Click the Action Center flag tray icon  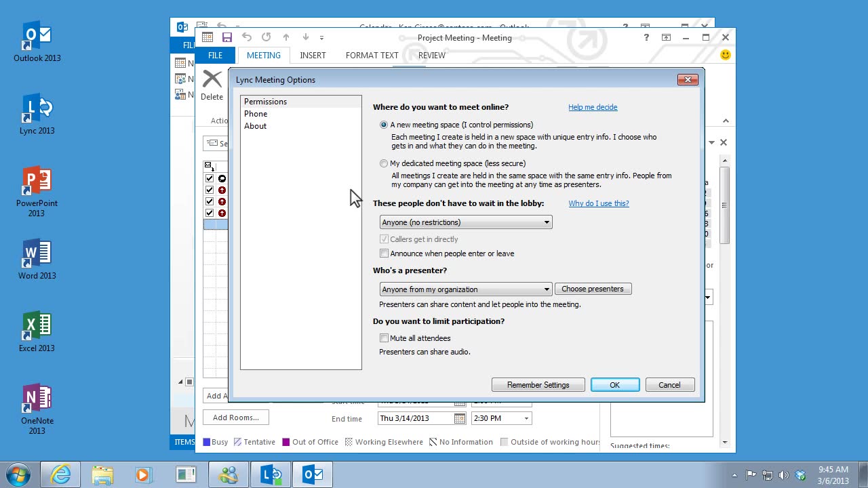coord(751,475)
